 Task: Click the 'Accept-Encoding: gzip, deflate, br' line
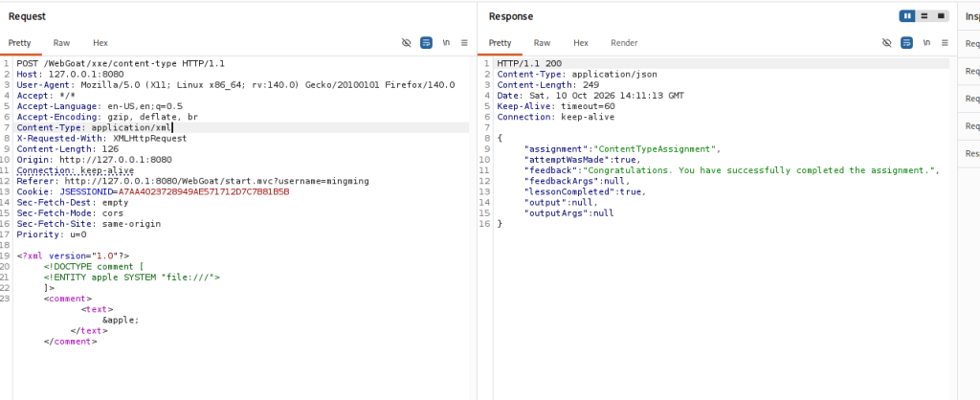107,117
